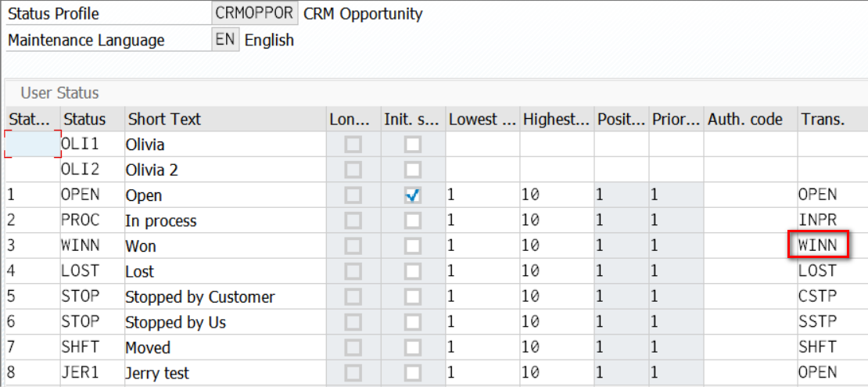Select the Lon... column header
This screenshot has height=387, width=868.
pyautogui.click(x=353, y=119)
